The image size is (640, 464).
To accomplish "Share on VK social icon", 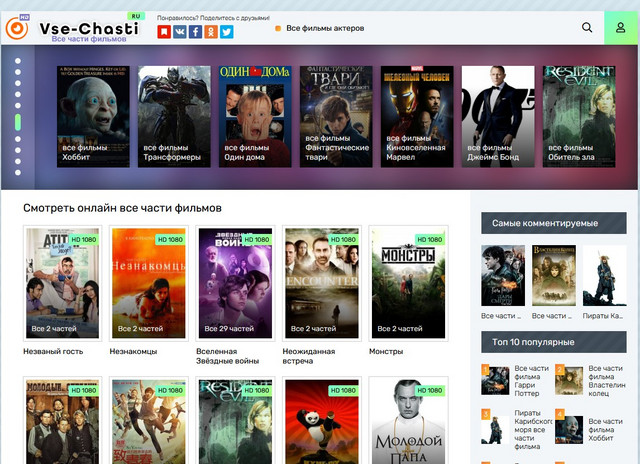I will click(x=180, y=31).
